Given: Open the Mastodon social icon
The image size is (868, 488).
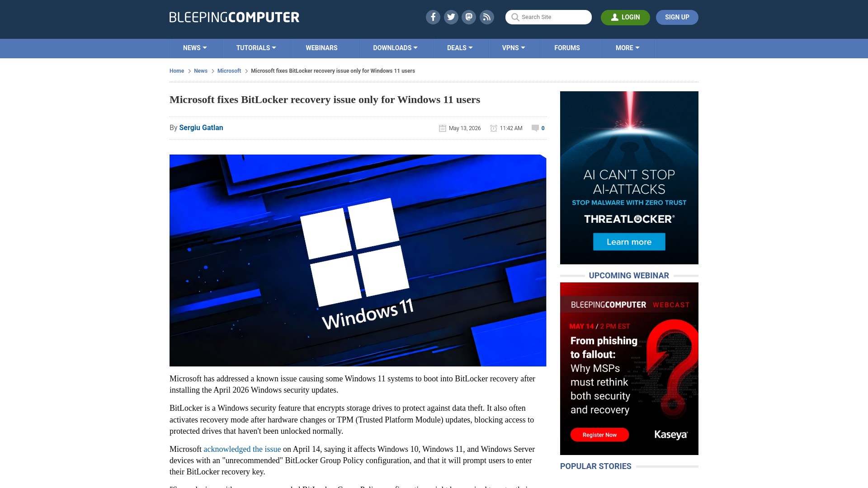Looking at the screenshot, I should pos(469,17).
